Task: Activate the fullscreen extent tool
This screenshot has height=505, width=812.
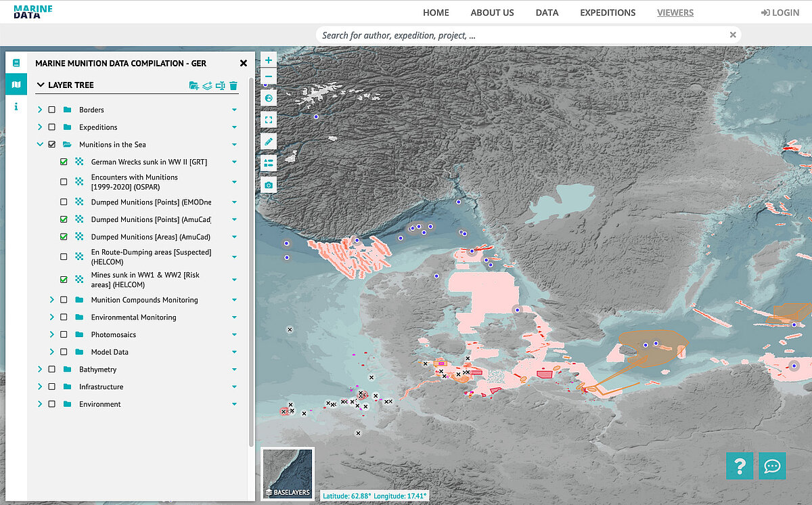Action: pos(268,119)
